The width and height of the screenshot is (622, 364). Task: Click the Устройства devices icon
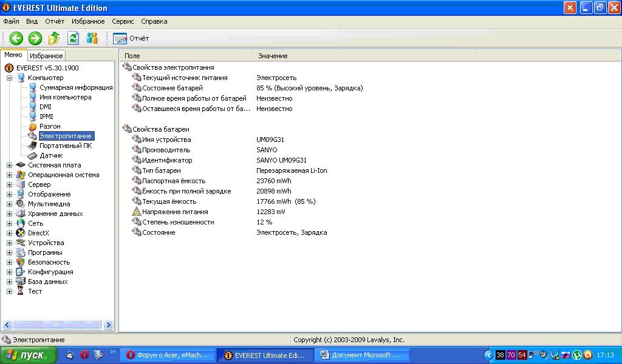pyautogui.click(x=21, y=243)
